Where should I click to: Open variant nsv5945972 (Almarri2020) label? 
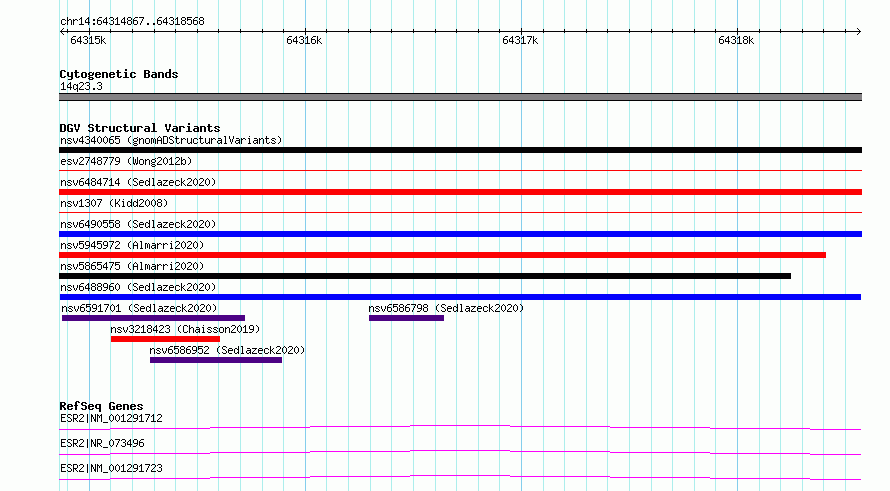(132, 245)
